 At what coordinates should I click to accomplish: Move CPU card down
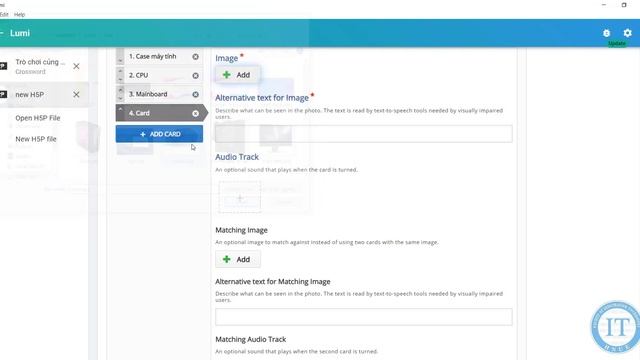pyautogui.click(x=120, y=80)
